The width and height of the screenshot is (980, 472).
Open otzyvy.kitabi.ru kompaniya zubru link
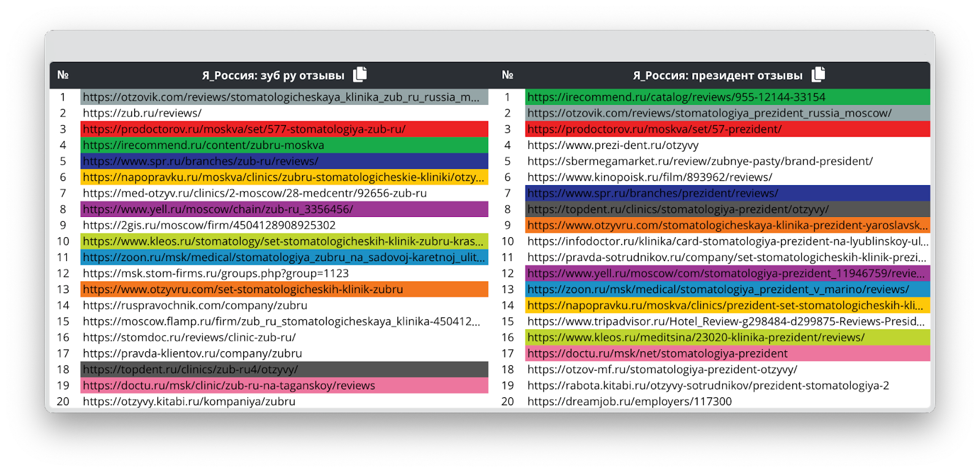tap(189, 402)
